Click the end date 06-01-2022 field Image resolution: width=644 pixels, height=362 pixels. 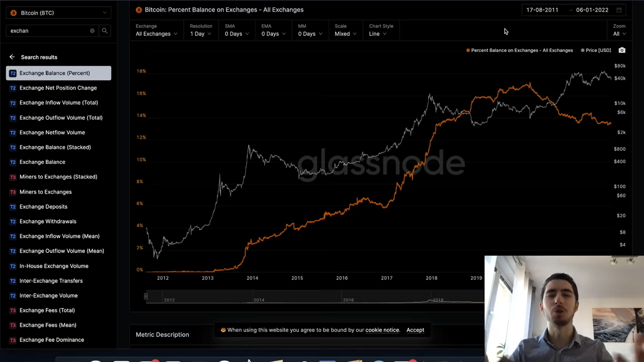tap(592, 10)
